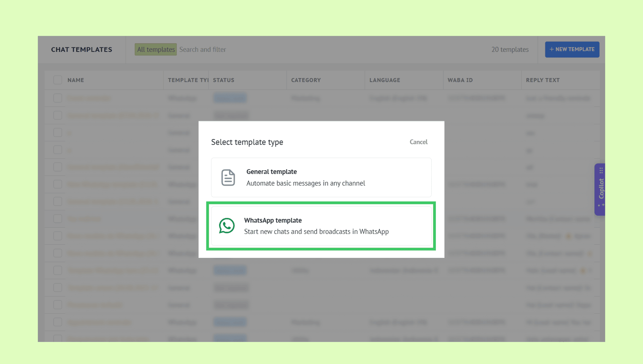Click the All templates filter tag

pyautogui.click(x=156, y=49)
